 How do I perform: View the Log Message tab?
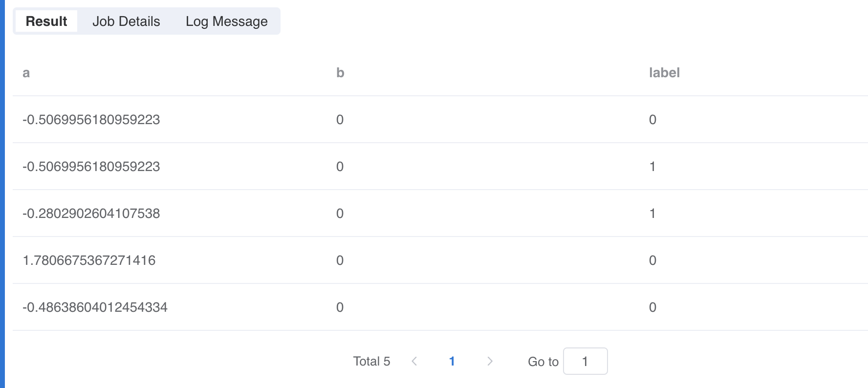point(226,22)
